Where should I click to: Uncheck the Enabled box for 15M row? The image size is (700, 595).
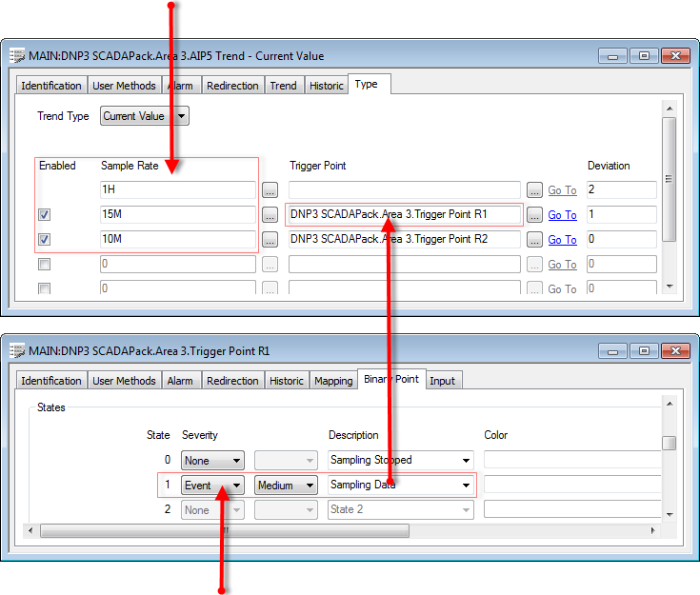(x=44, y=215)
